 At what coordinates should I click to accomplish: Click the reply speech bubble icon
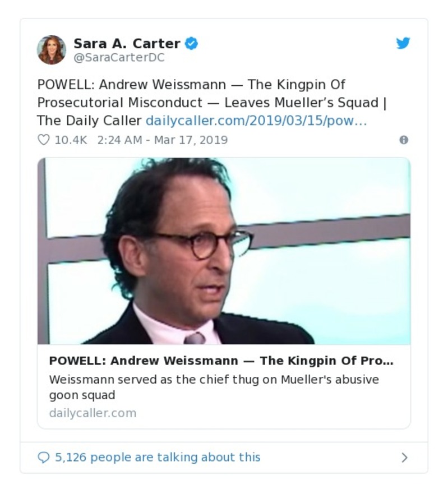point(44,458)
